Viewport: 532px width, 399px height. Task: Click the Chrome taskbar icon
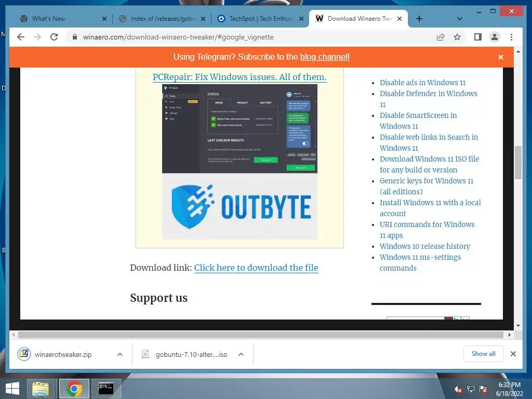[x=74, y=389]
